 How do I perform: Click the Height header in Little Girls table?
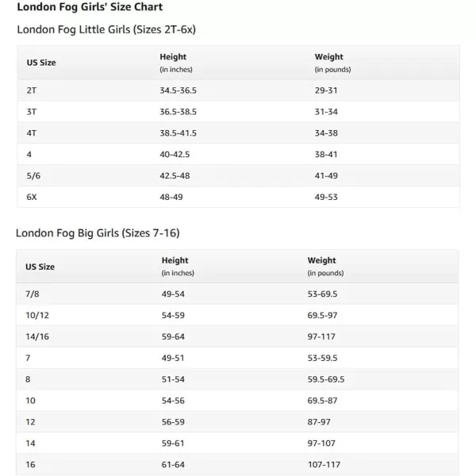click(173, 56)
